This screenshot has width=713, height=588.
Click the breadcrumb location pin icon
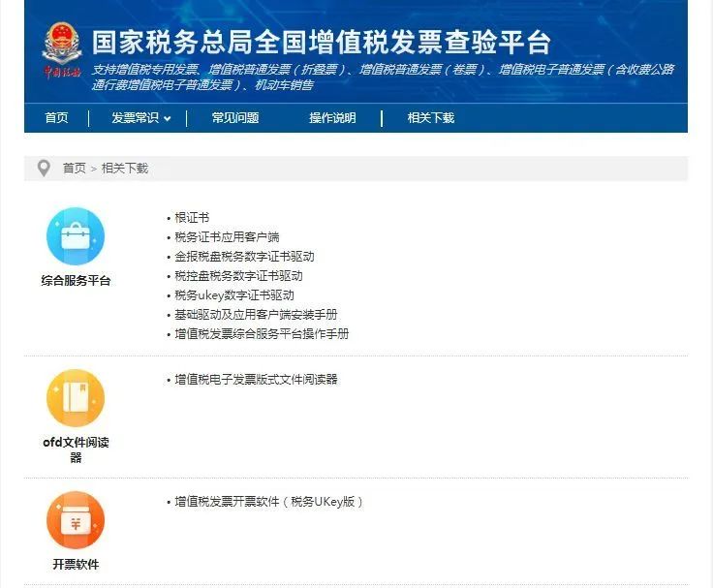pos(44,169)
